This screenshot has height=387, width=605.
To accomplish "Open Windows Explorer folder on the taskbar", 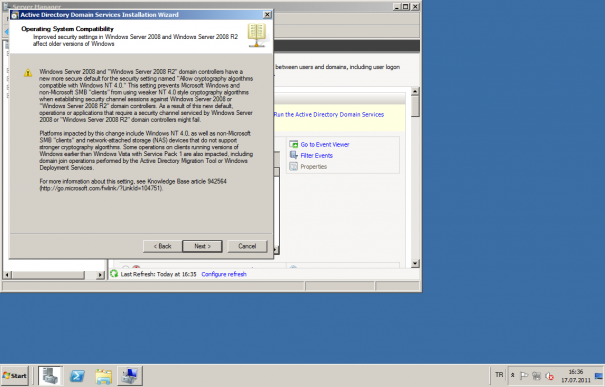I will click(x=103, y=376).
